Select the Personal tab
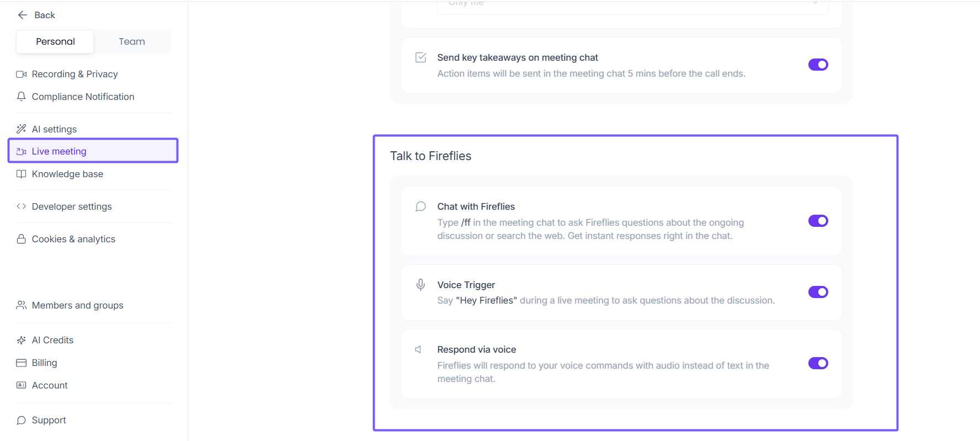This screenshot has height=441, width=980. [x=55, y=41]
